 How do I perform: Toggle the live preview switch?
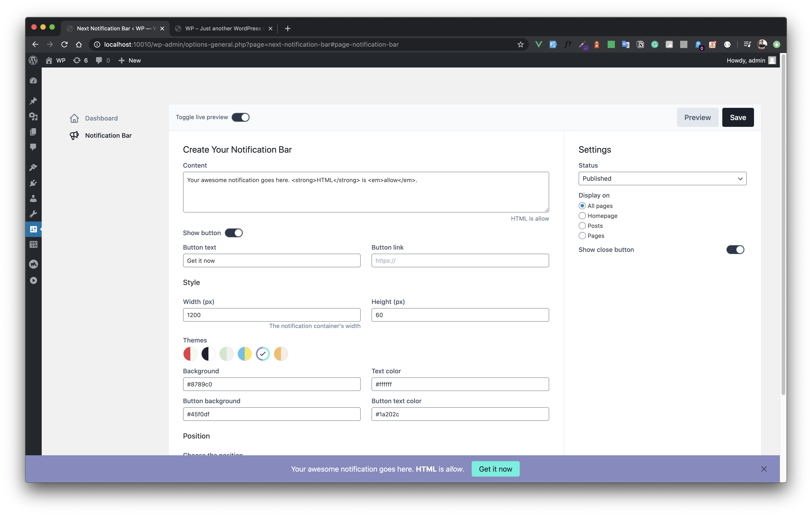click(240, 117)
